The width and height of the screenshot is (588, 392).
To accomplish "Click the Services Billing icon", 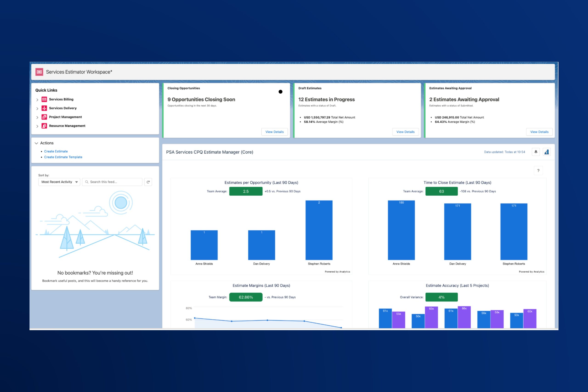I will (x=44, y=99).
